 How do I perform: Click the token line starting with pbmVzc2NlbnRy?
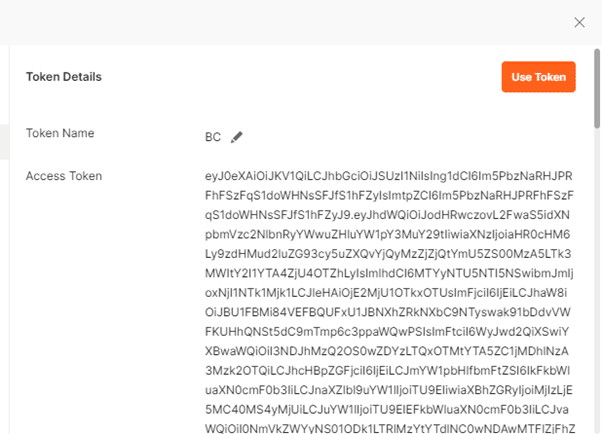pos(387,234)
